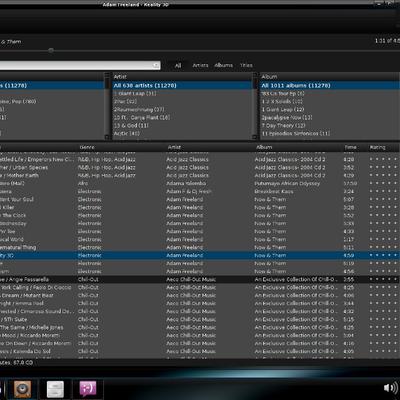
Task: Clear the search field with its icon
Action: point(156,65)
